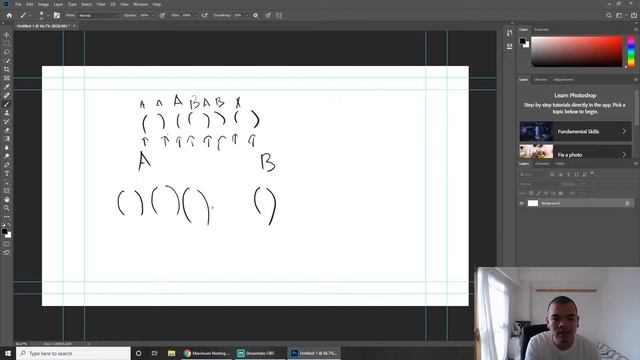Select the Blur tool
Viewport: 640px width, 360px height.
7,147
